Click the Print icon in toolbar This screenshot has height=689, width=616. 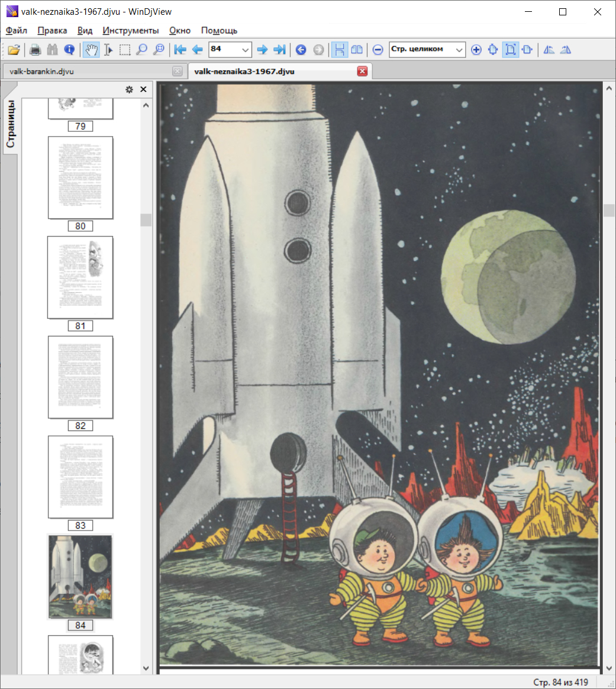click(36, 50)
